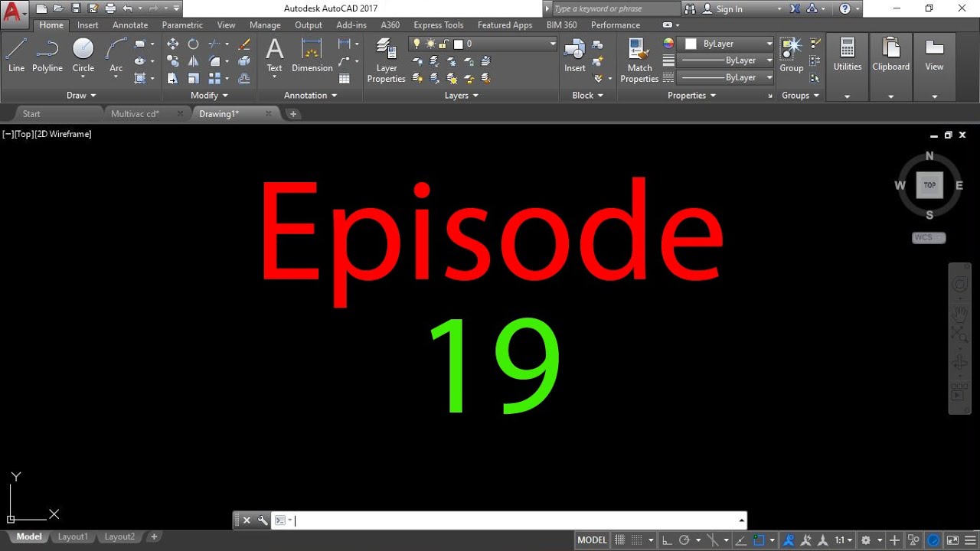Click the Undo arrow icon
Screen dimensions: 980x551
pos(127,8)
